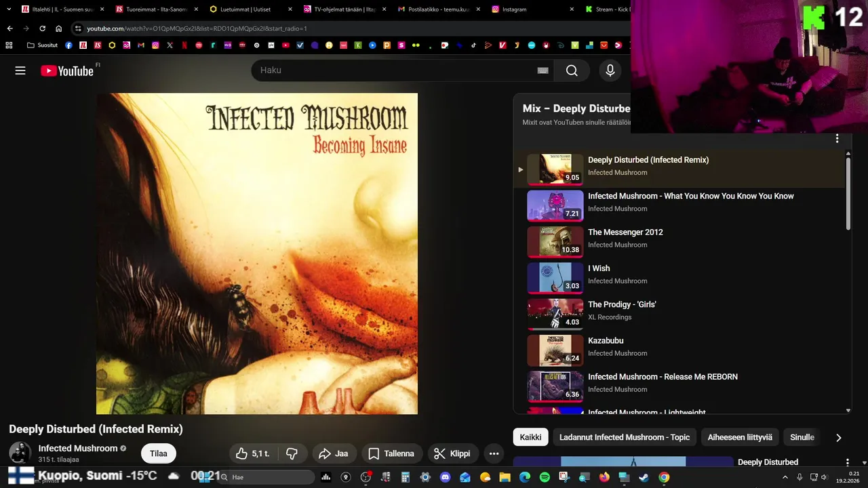Select Ladannut Infected Mushroom - Topic chip

coord(625,437)
